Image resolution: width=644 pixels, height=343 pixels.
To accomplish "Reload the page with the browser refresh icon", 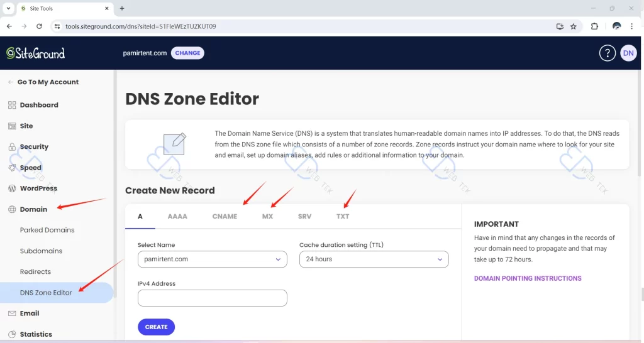I will [x=39, y=26].
